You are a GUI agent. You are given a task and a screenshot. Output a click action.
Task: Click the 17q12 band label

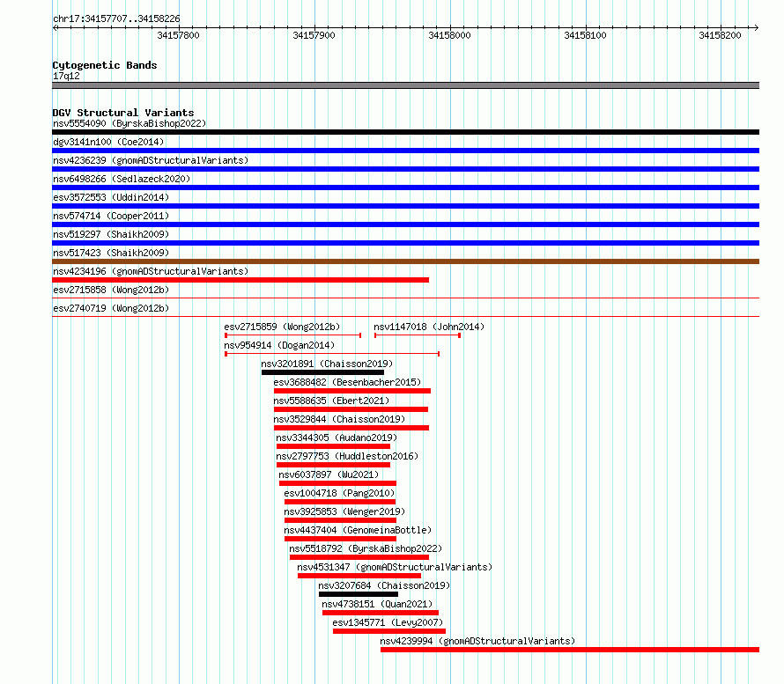click(x=66, y=76)
